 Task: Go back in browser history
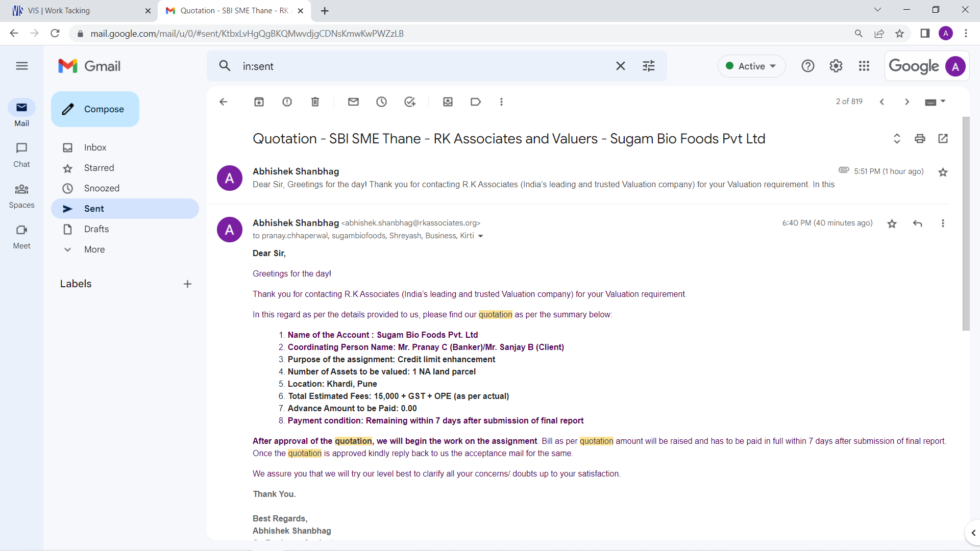pos(14,34)
